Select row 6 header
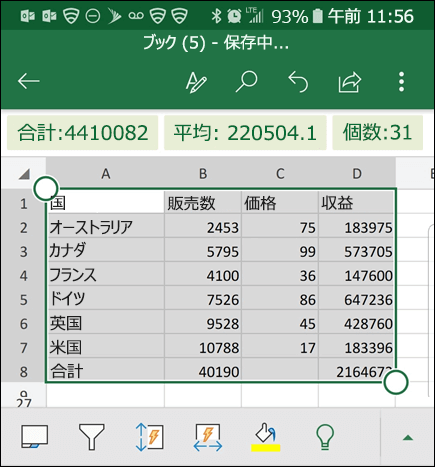The image size is (435, 467). (23, 324)
